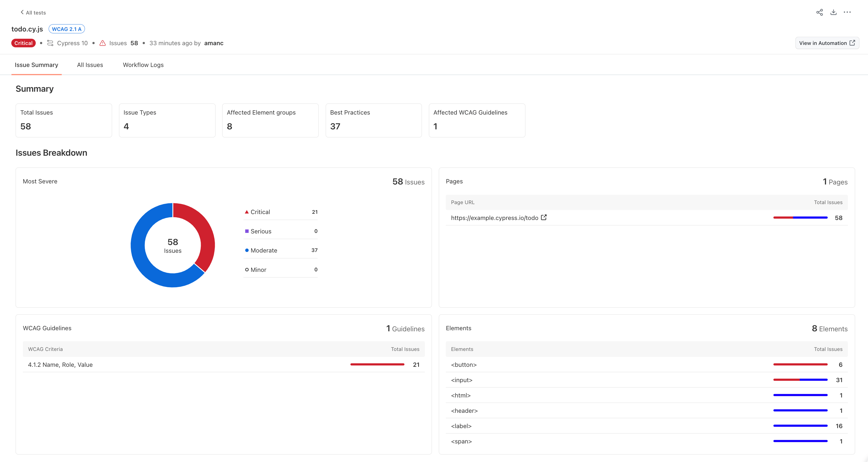Click the back arrow to All tests

tap(31, 12)
